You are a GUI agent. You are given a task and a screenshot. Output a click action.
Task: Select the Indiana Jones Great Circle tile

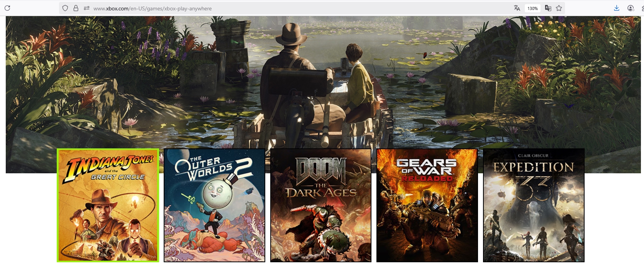pyautogui.click(x=108, y=205)
